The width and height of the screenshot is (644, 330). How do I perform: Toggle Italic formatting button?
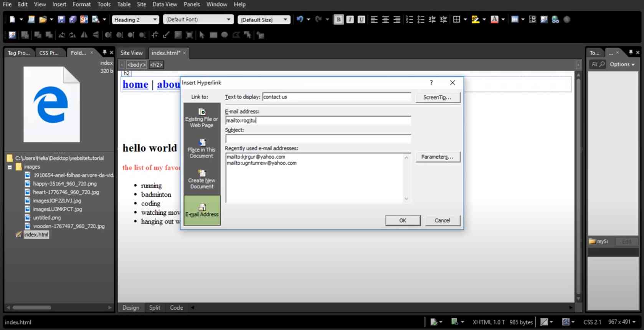point(350,20)
